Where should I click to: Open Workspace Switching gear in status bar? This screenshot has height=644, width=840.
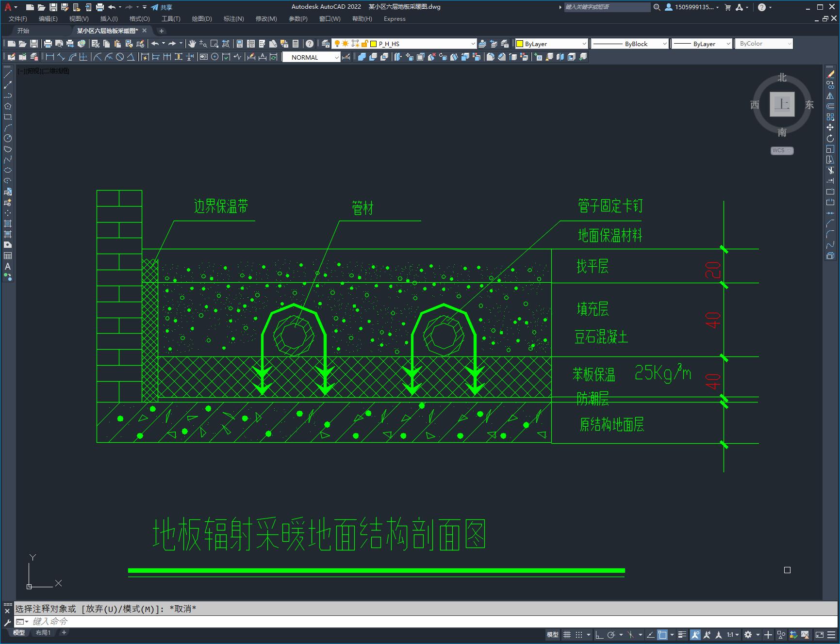point(748,634)
